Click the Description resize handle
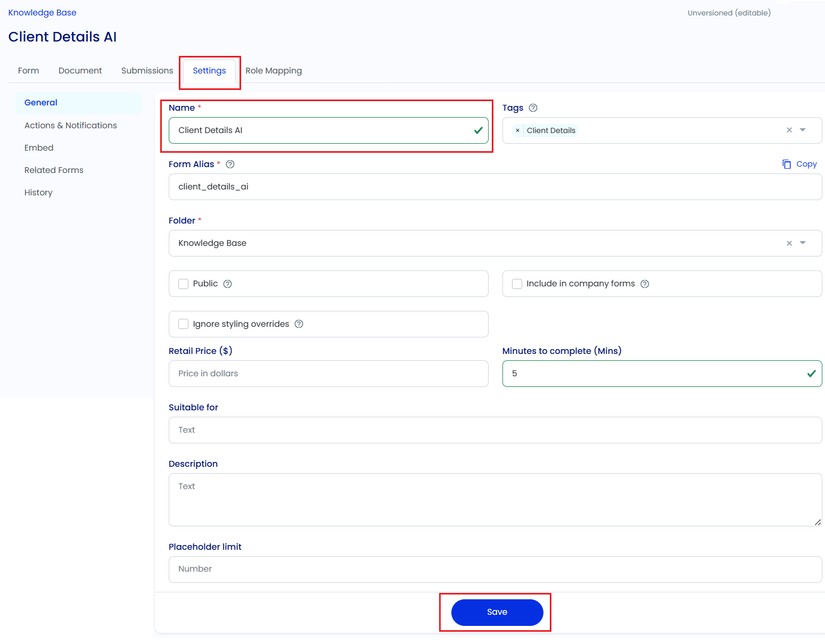 (818, 522)
